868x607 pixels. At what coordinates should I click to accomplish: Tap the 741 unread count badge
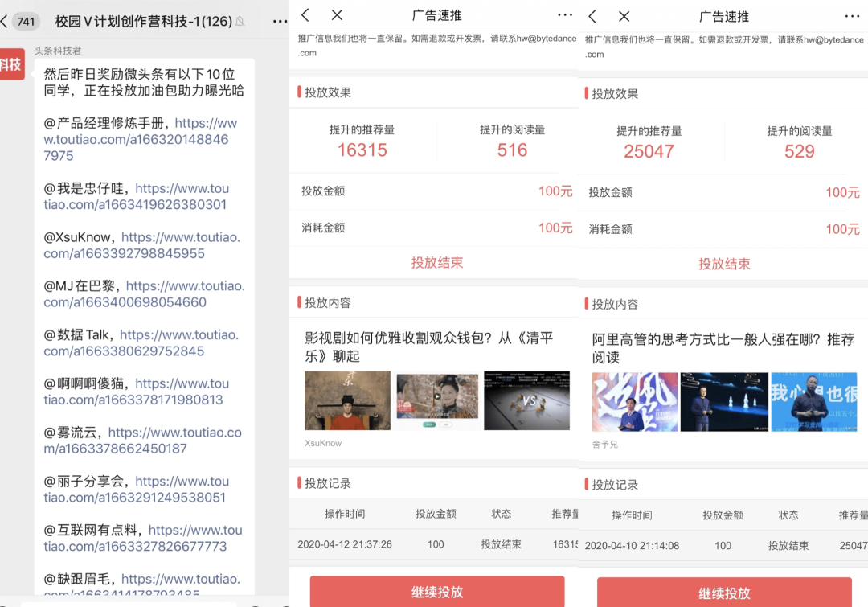(x=26, y=22)
